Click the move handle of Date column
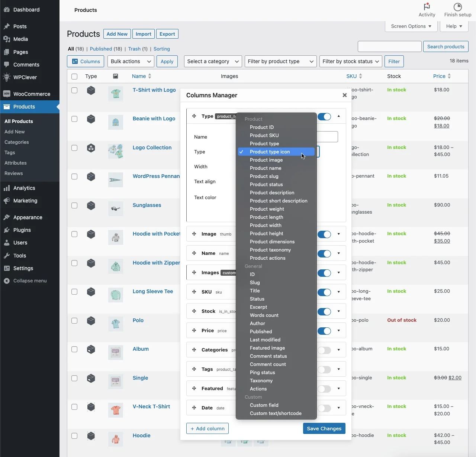The width and height of the screenshot is (476, 457). [x=194, y=408]
